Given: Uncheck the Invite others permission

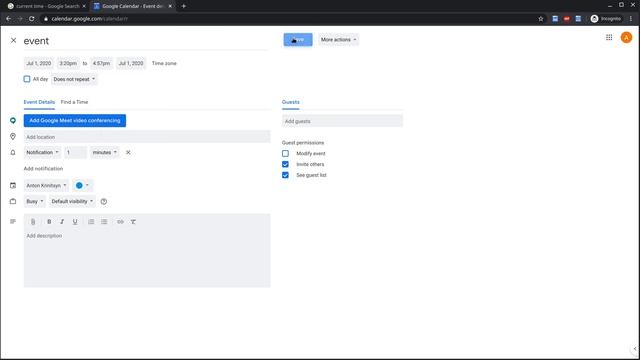Looking at the screenshot, I should 285,164.
